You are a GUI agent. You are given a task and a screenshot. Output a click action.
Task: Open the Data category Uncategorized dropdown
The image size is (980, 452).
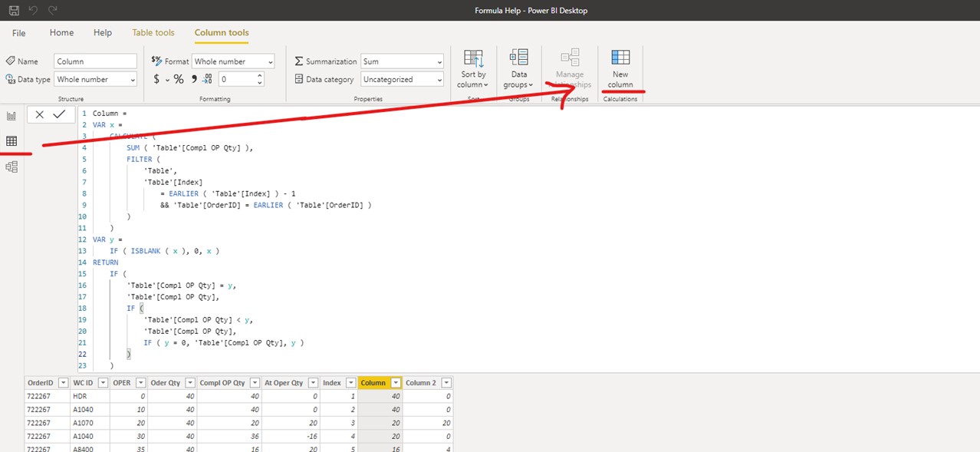403,79
